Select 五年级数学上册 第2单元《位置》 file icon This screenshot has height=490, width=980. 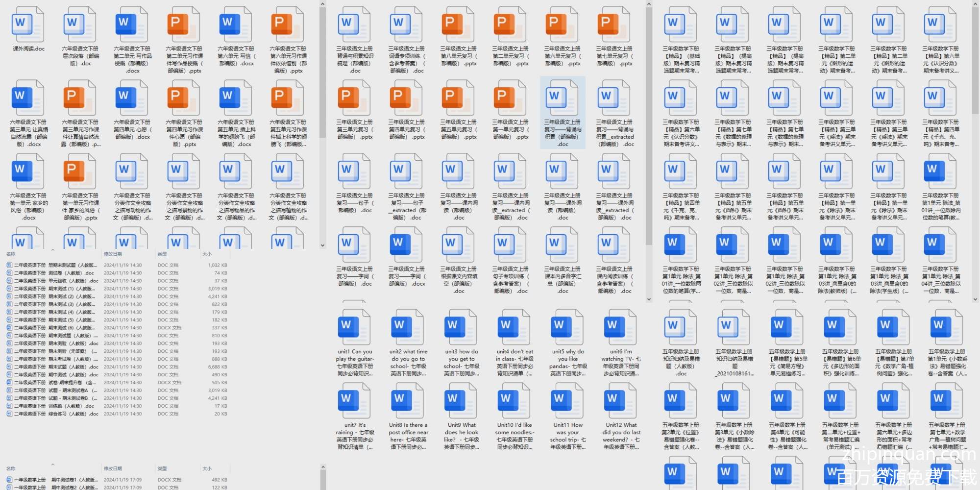tap(681, 400)
